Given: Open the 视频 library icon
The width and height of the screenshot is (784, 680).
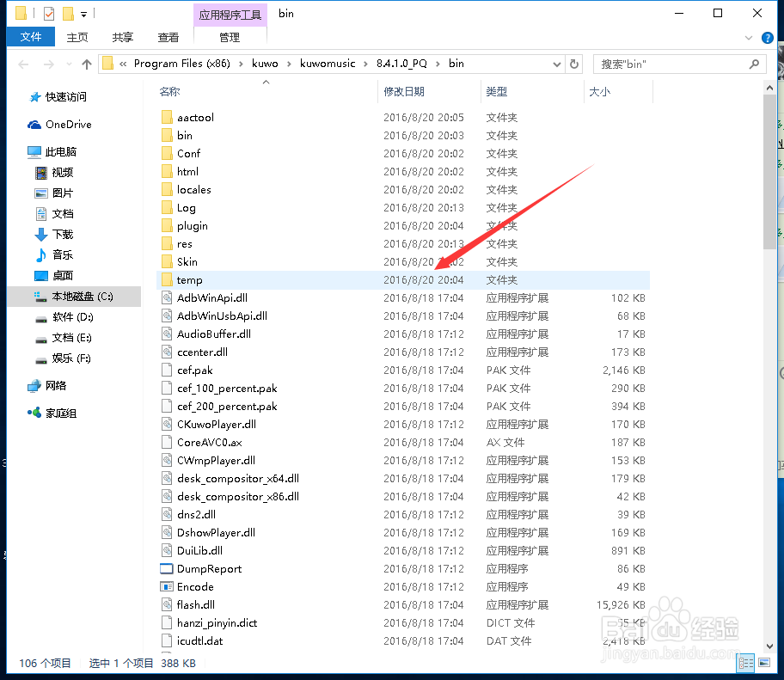Looking at the screenshot, I should click(41, 173).
